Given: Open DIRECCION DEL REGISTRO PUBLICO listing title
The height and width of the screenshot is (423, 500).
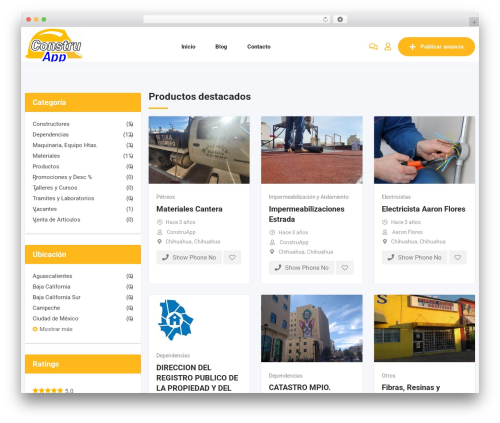Looking at the screenshot, I should (x=197, y=378).
